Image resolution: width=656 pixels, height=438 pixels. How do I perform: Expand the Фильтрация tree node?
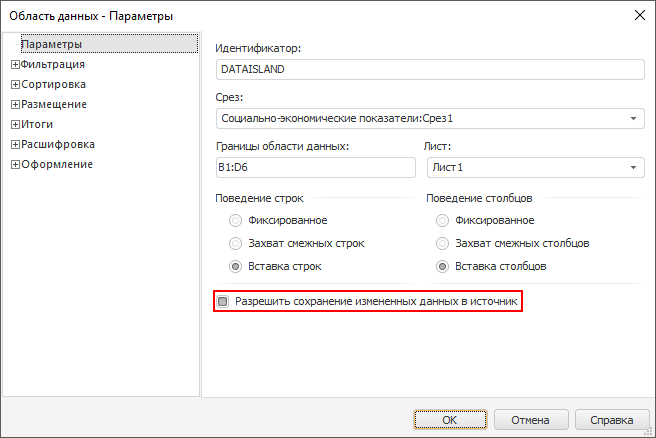(x=15, y=65)
